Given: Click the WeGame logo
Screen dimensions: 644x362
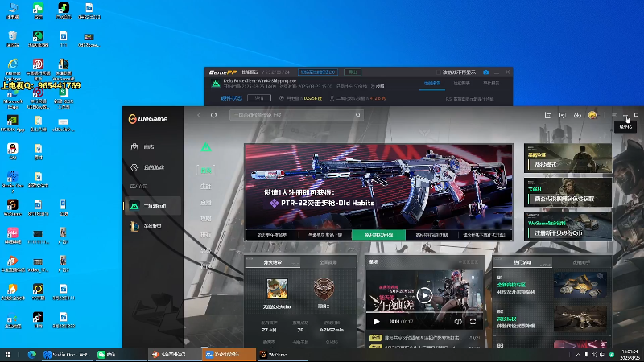Looking at the screenshot, I should [148, 119].
